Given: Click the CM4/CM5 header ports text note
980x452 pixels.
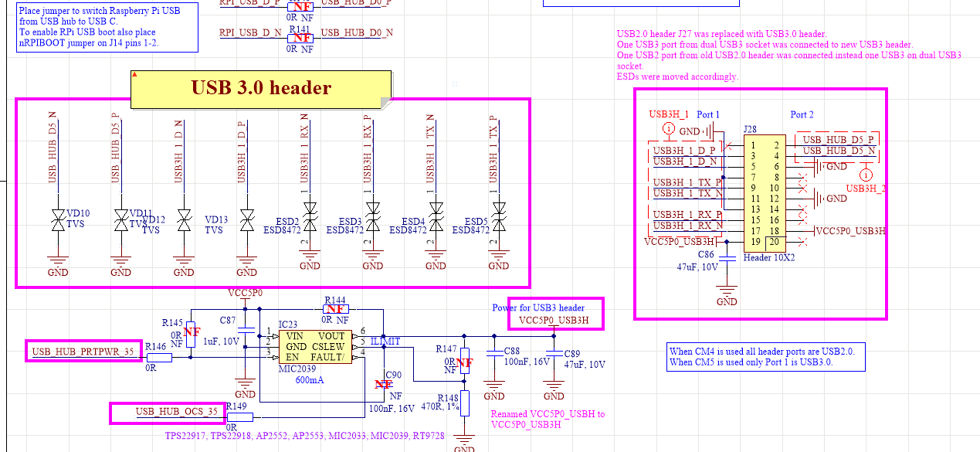Looking at the screenshot, I should [x=765, y=356].
